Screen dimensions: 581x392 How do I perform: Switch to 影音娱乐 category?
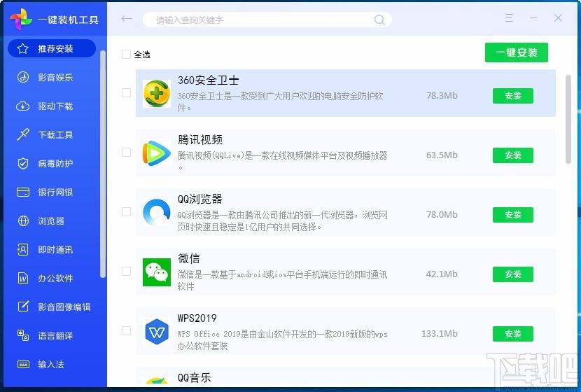(52, 77)
